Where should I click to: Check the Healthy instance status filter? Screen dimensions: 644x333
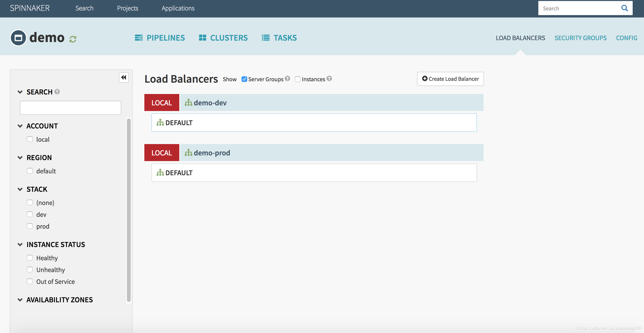(x=30, y=258)
